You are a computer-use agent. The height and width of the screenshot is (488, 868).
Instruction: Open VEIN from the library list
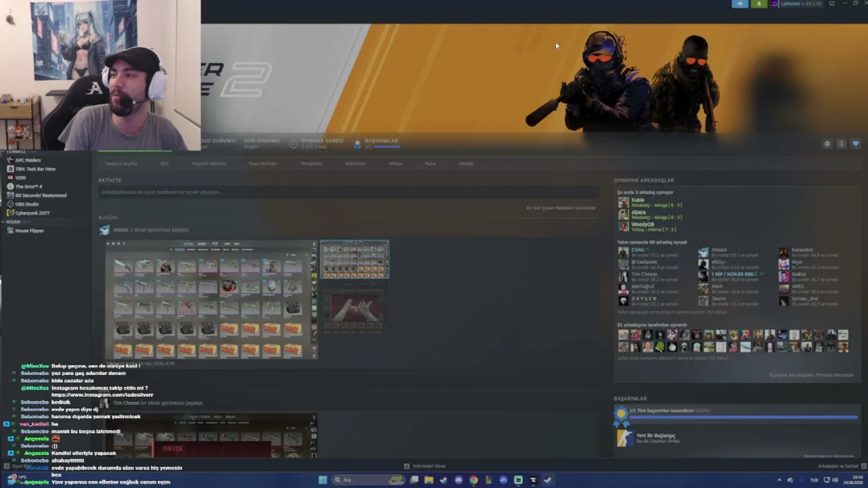click(x=20, y=178)
